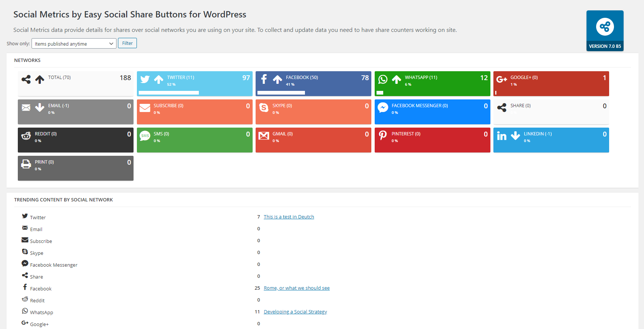Screen dimensions: 644x329
Task: Click the Twitter 52% progress bar
Action: click(169, 93)
